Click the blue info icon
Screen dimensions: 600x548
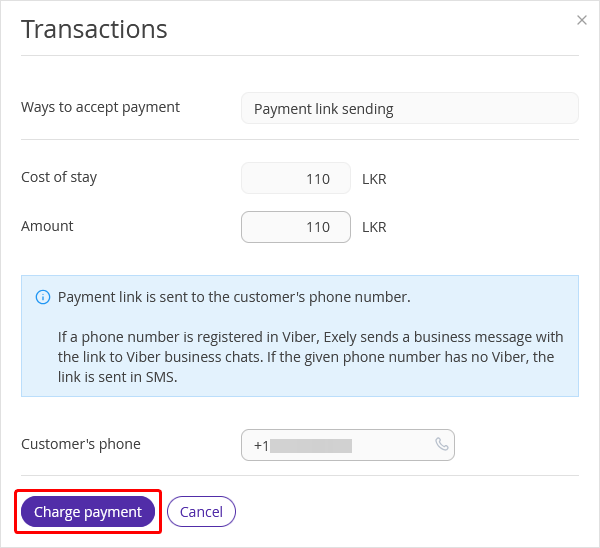click(43, 297)
